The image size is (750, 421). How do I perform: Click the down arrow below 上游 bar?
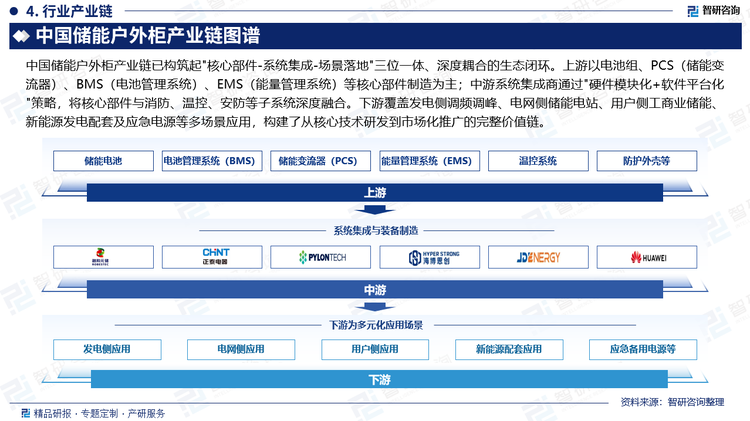pos(375,210)
